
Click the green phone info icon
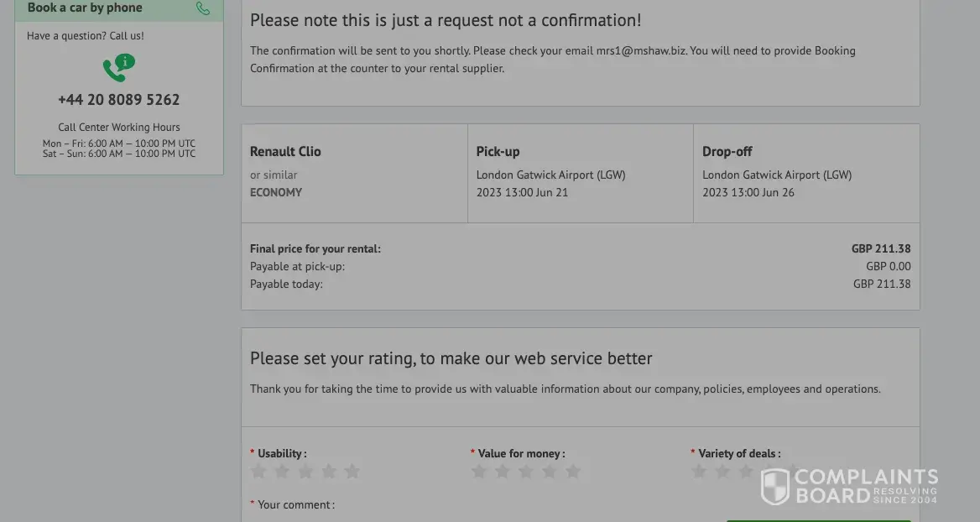click(x=118, y=67)
